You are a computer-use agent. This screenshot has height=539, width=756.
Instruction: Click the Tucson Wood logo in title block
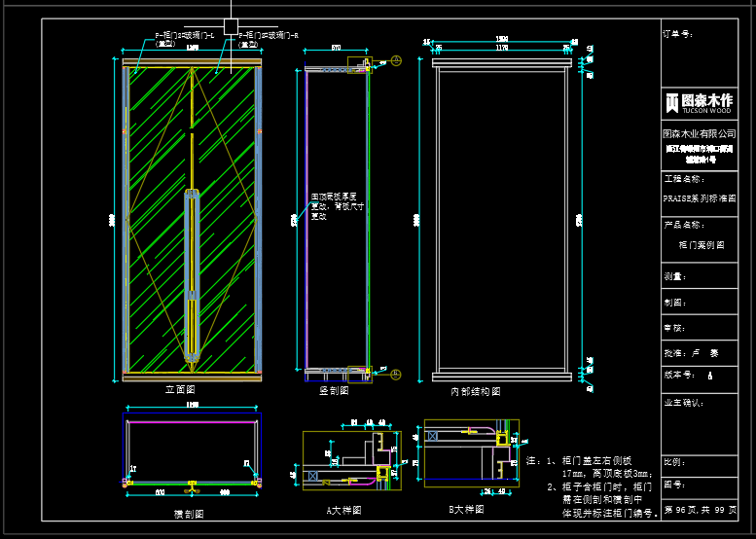tap(699, 102)
